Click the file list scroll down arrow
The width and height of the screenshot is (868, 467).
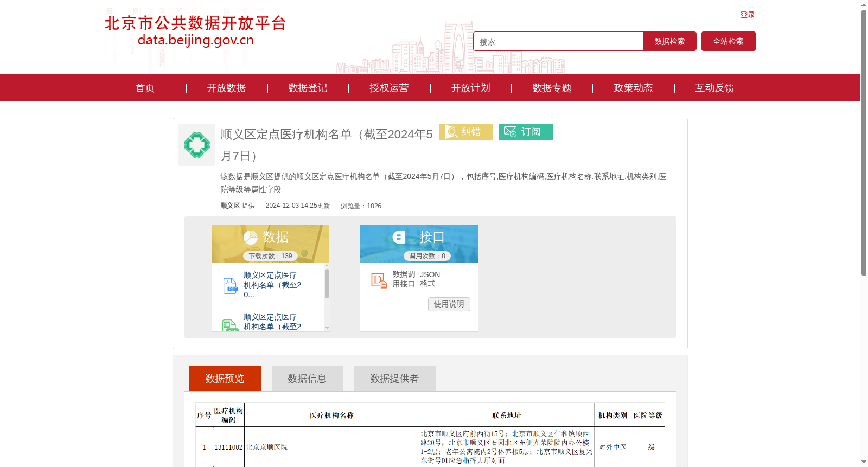(327, 328)
